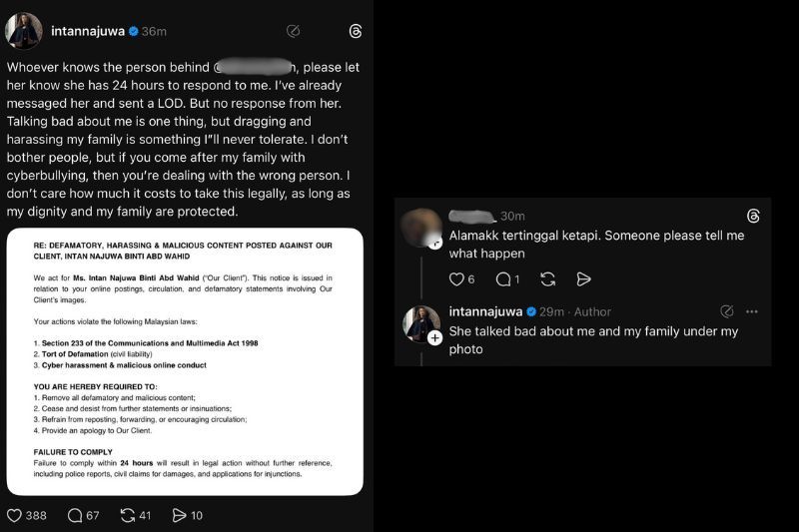Open intannajuwa's profile from the Author reply username
Screen dimensions: 799x532
point(485,311)
